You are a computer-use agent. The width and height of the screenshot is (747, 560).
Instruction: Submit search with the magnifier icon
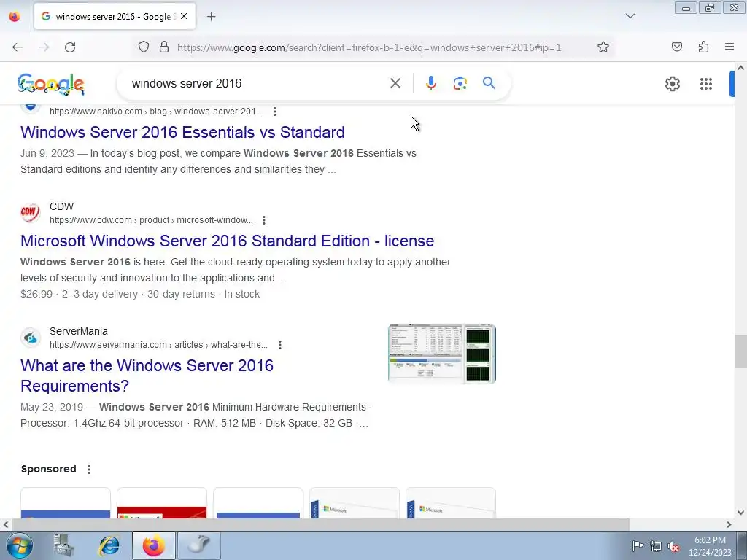pyautogui.click(x=489, y=83)
